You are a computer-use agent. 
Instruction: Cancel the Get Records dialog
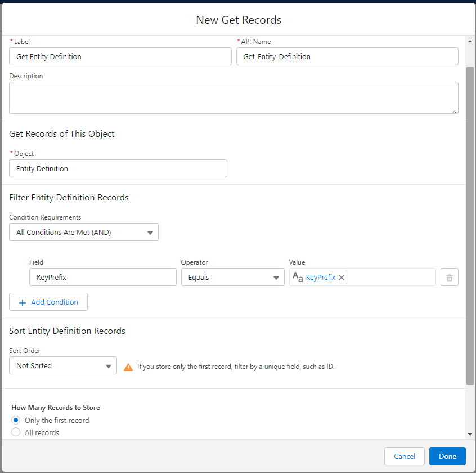405,456
